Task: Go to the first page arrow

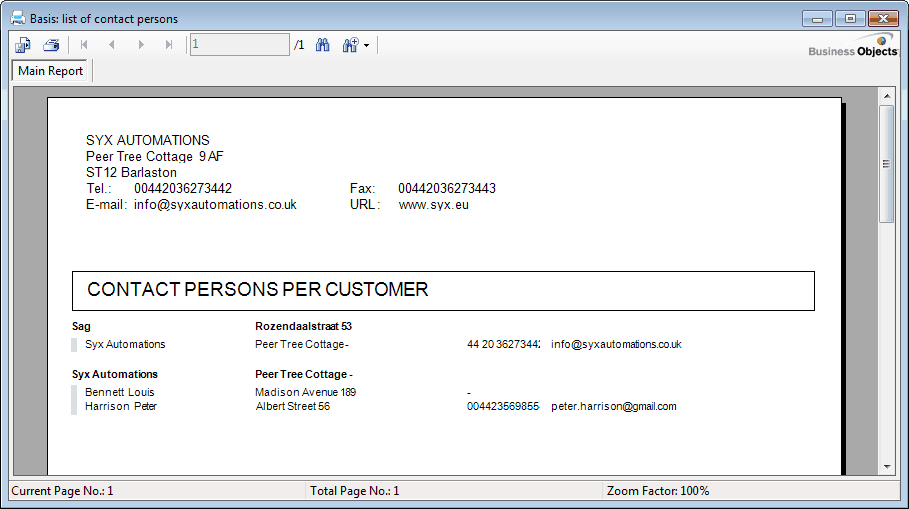Action: 84,45
